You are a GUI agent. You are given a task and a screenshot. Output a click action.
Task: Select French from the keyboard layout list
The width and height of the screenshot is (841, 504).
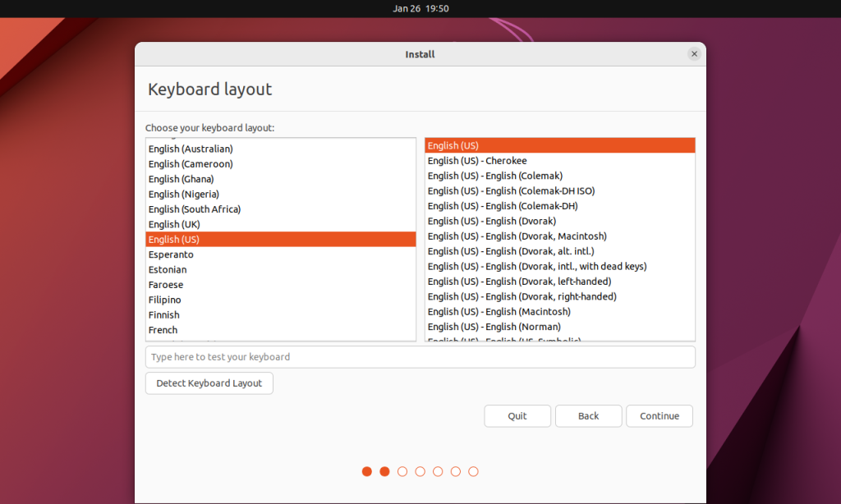pyautogui.click(x=163, y=329)
